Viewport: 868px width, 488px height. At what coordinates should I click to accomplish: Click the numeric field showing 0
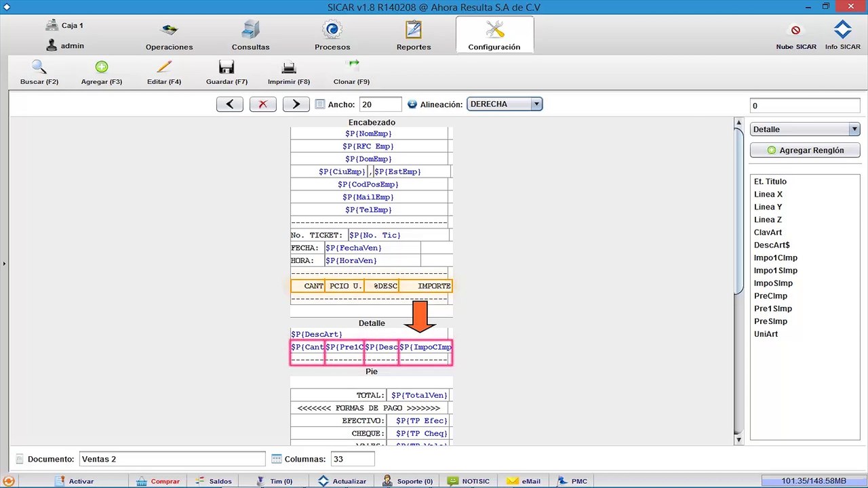(x=805, y=106)
